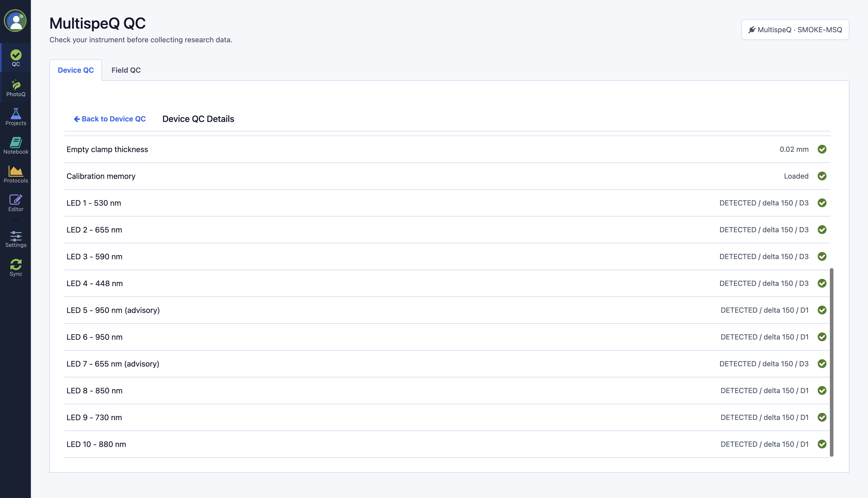The image size is (868, 498).
Task: Open Protocols from the sidebar
Action: (16, 175)
